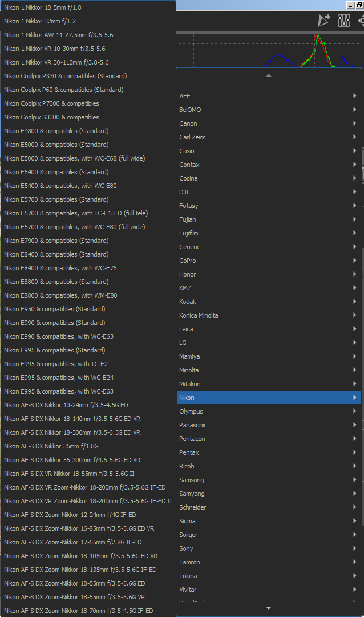This screenshot has height=617, width=364.
Task: Open the Soligor manufacturer entry
Action: (269, 535)
